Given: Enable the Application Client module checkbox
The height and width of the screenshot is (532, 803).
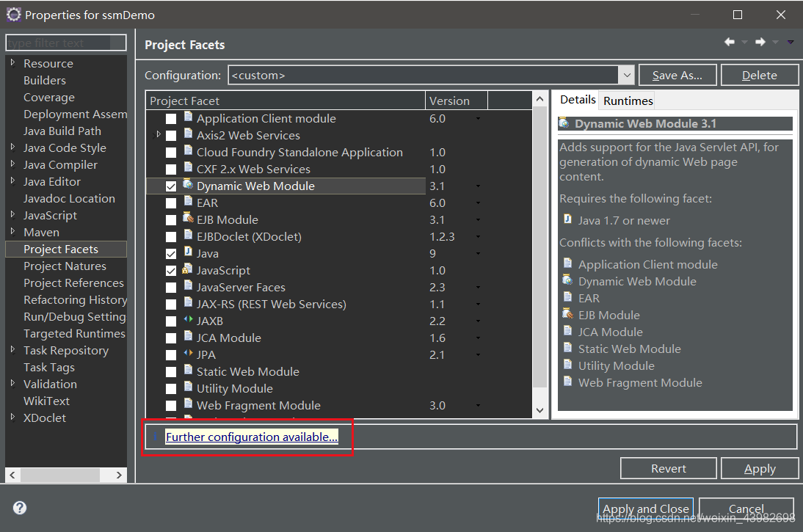Looking at the screenshot, I should click(x=171, y=119).
